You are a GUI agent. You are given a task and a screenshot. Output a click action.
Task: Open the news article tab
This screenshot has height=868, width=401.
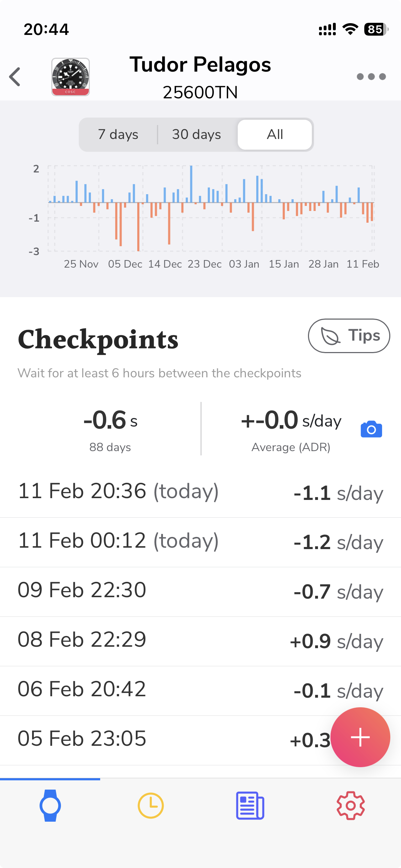pos(250,805)
